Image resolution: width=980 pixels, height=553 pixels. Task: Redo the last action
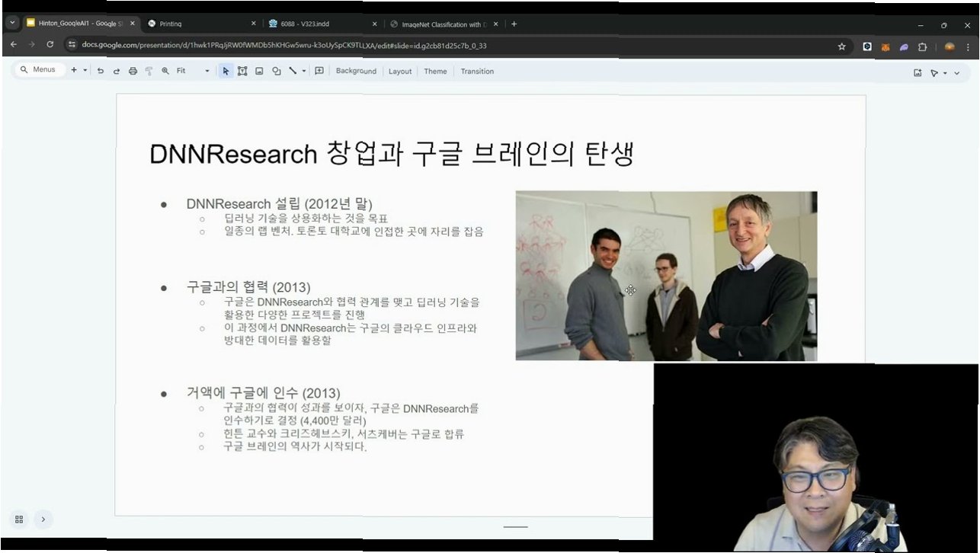pyautogui.click(x=117, y=71)
